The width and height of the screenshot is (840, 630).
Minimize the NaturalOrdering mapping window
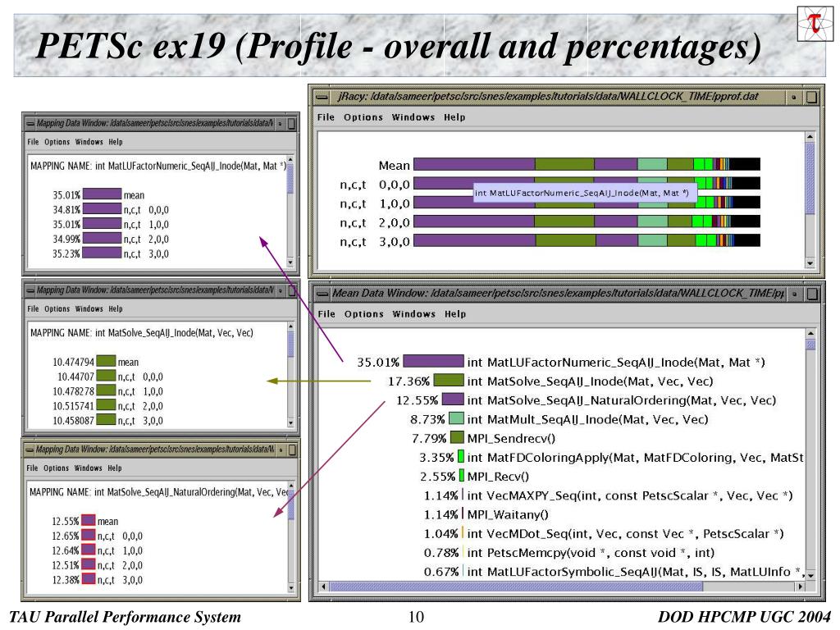click(x=281, y=450)
